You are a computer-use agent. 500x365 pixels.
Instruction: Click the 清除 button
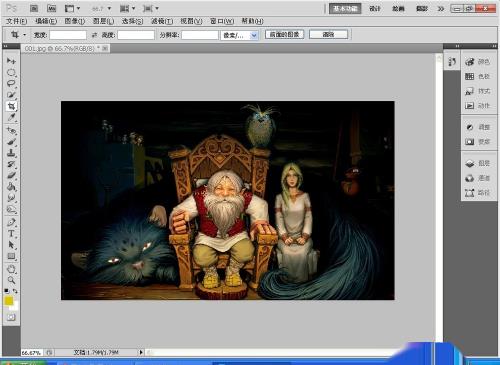point(328,34)
